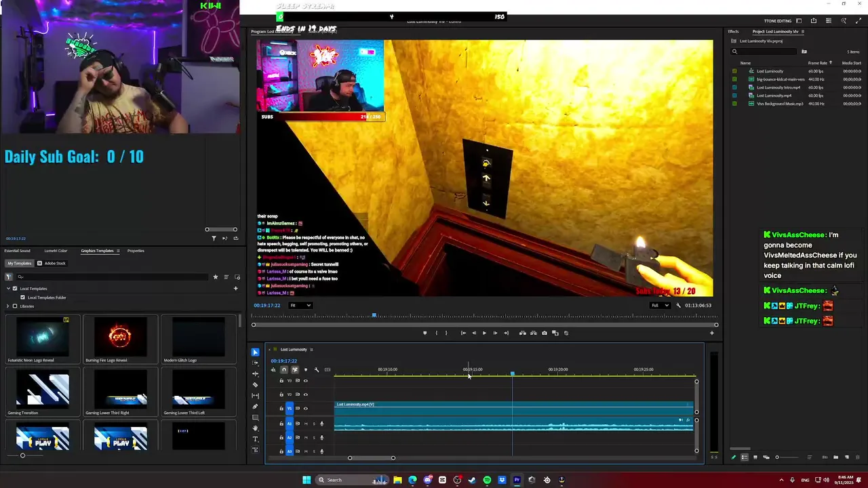Create new bin in Project panel
868x488 pixels.
click(x=835, y=457)
